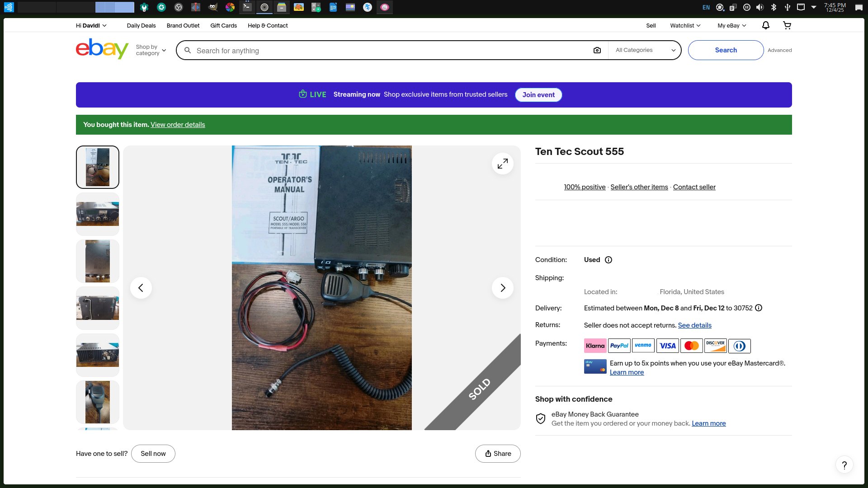Open Gift Cards menu item

223,26
